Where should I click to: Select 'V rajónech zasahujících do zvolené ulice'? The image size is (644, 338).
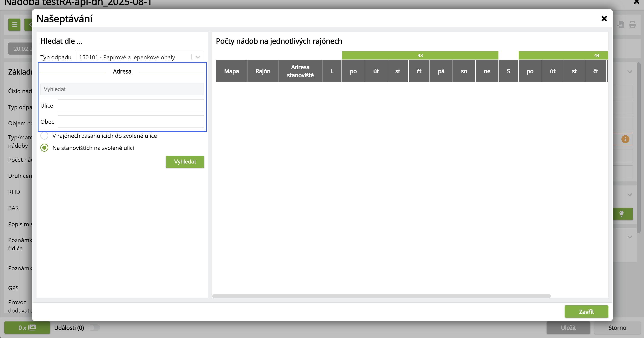(x=45, y=136)
